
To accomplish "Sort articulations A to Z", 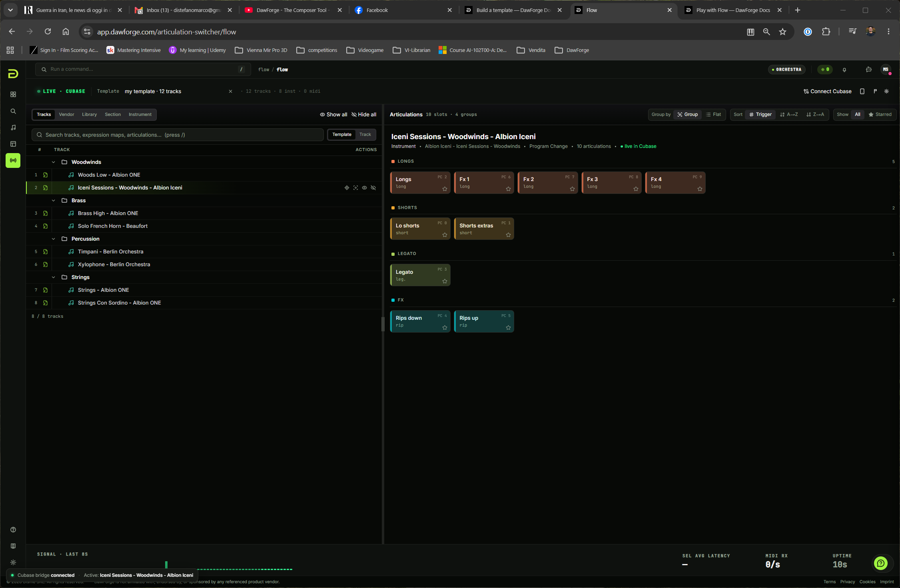I will (x=789, y=115).
